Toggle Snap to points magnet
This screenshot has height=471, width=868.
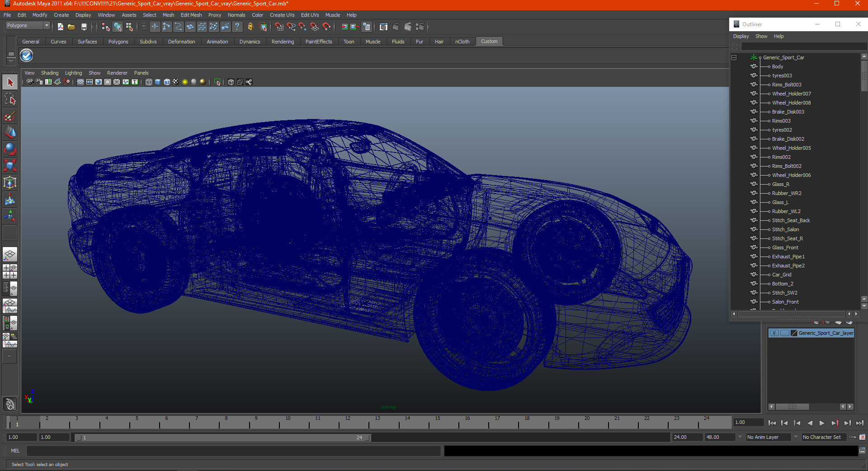coord(302,27)
